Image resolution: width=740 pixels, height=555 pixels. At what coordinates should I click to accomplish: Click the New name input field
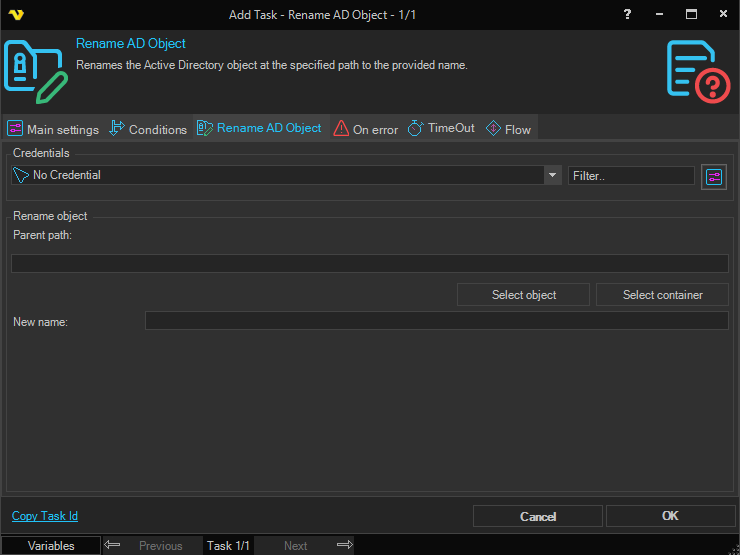point(436,321)
